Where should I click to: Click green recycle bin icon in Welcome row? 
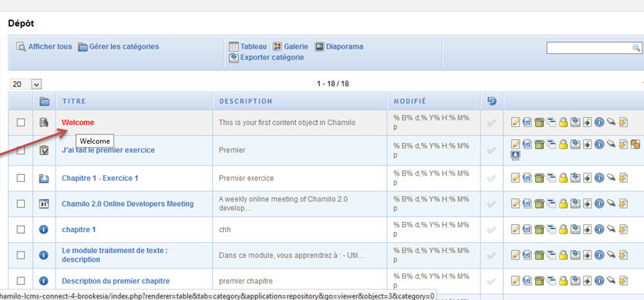[539, 122]
